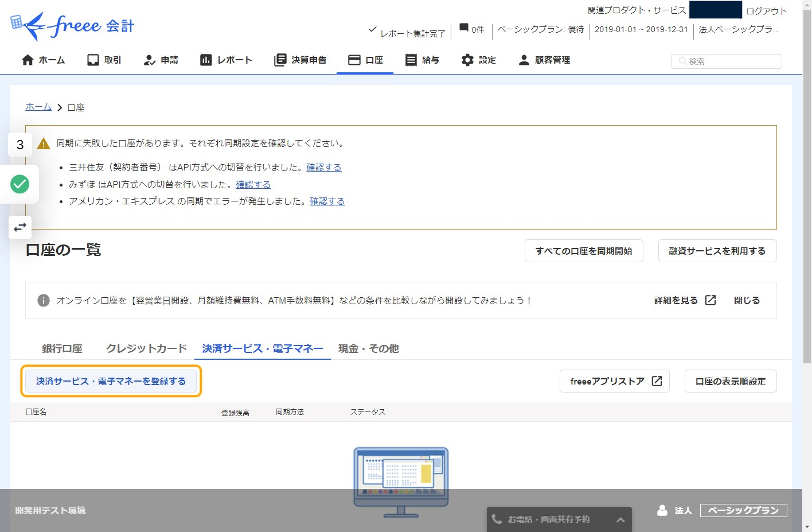This screenshot has height=532, width=812.
Task: Open the 設定 gear menu
Action: pyautogui.click(x=478, y=60)
